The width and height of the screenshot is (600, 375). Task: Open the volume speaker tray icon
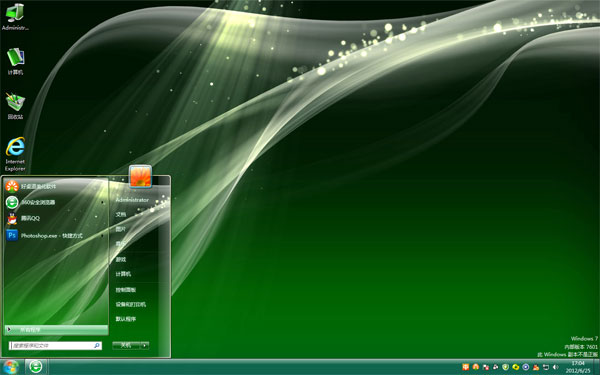click(556, 367)
